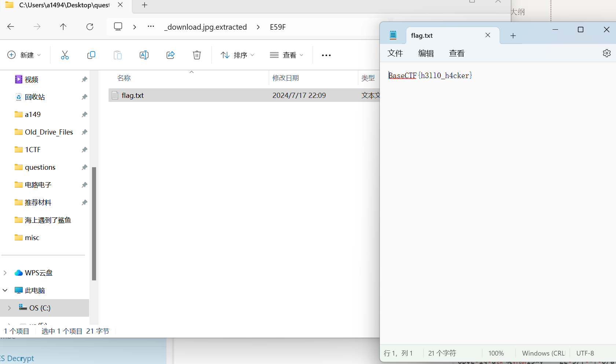Delete the selected file with trash icon

tap(197, 55)
